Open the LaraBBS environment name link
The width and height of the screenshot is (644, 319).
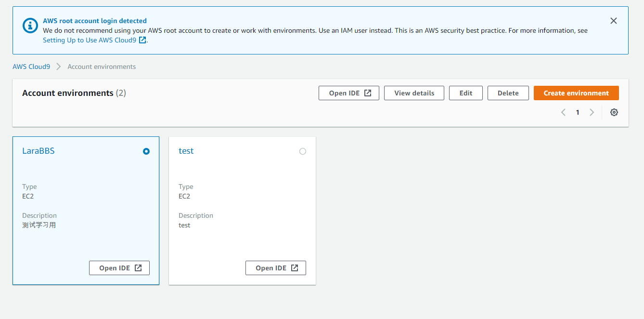tap(39, 151)
